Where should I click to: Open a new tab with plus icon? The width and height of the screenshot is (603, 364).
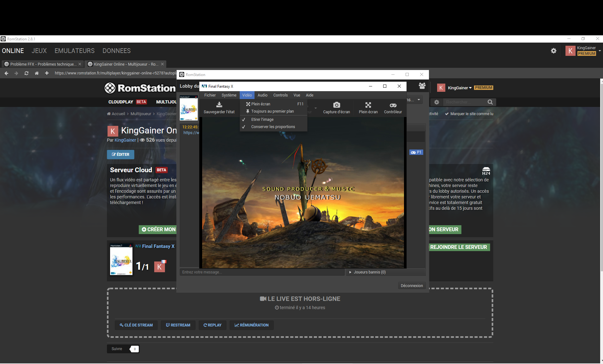[x=47, y=73]
